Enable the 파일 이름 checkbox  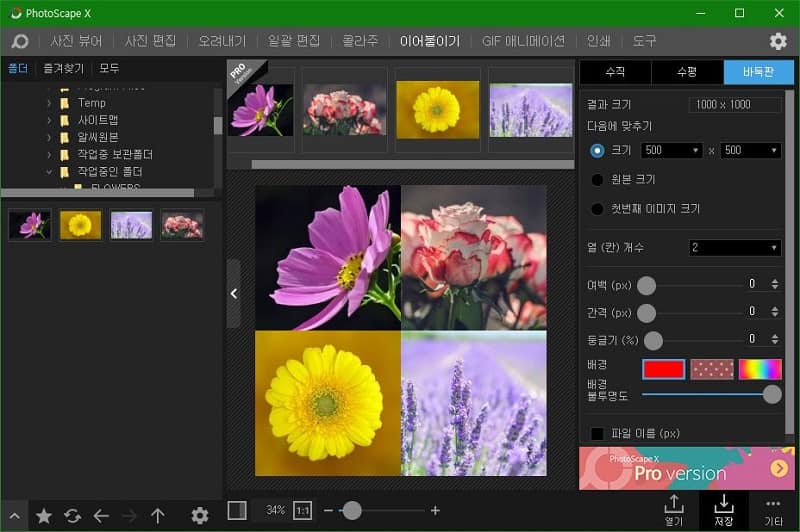coord(597,434)
